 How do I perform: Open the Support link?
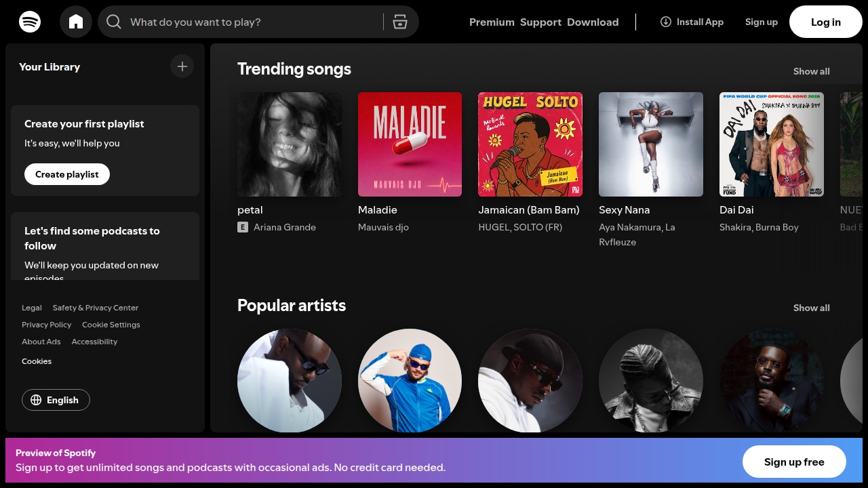[x=540, y=22]
